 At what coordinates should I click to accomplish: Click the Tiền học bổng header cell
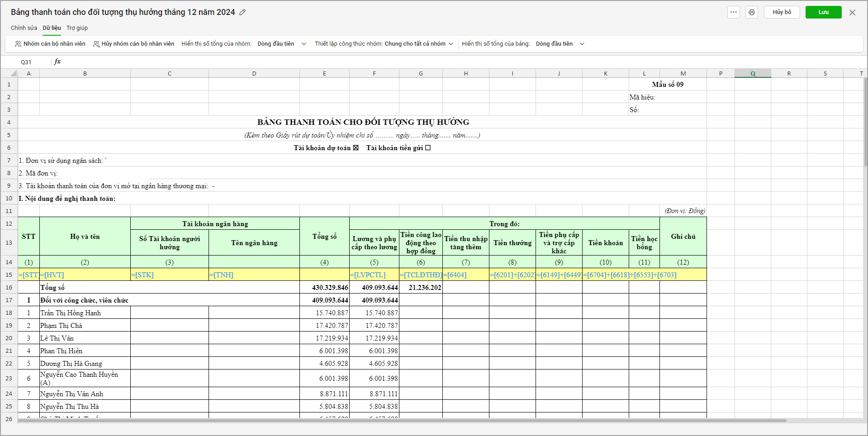644,243
